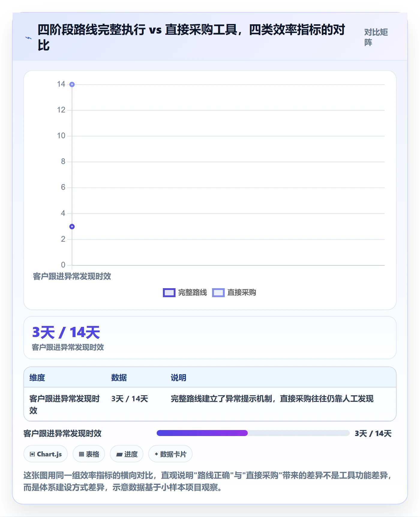
Task: Click the 数据卡片 tag chip
Action: 170,454
